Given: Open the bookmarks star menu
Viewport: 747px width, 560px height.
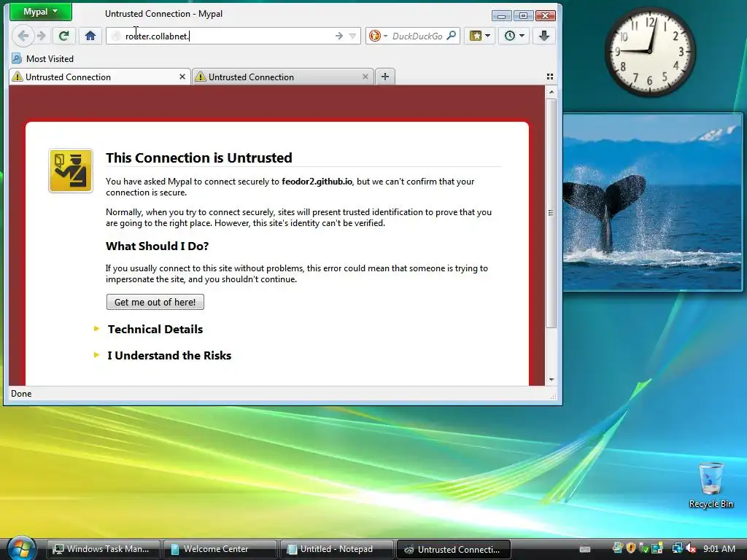Looking at the screenshot, I should 480,36.
